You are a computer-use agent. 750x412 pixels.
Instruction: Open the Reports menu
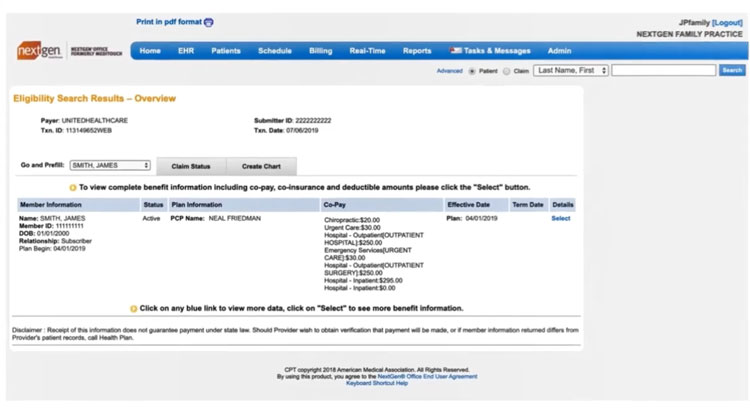(417, 51)
